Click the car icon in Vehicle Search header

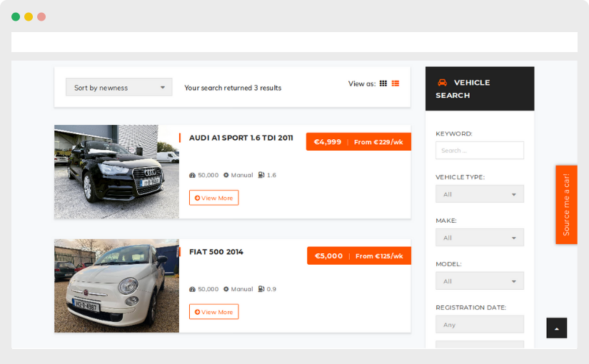[442, 82]
